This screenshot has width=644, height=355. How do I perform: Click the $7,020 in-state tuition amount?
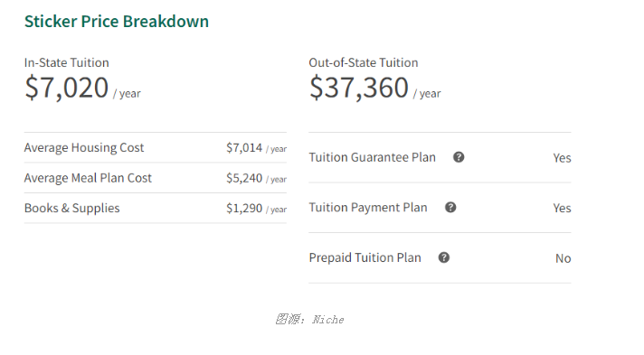(67, 88)
